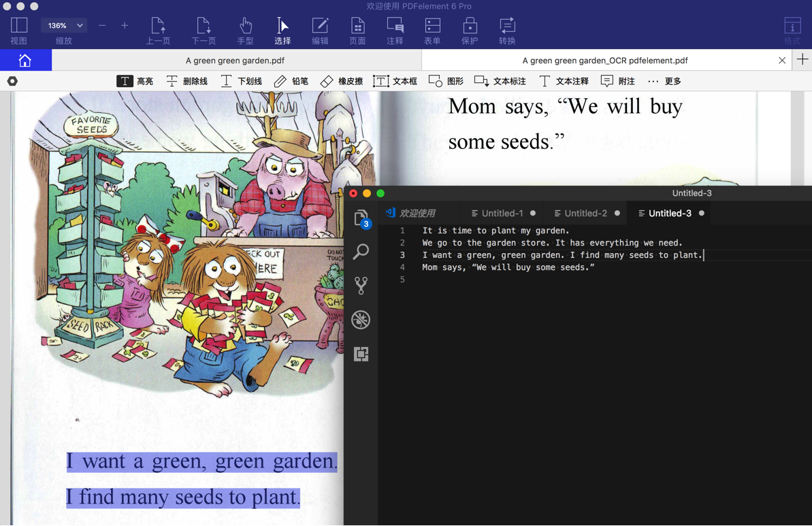Click the zoom in plus button

click(x=125, y=25)
